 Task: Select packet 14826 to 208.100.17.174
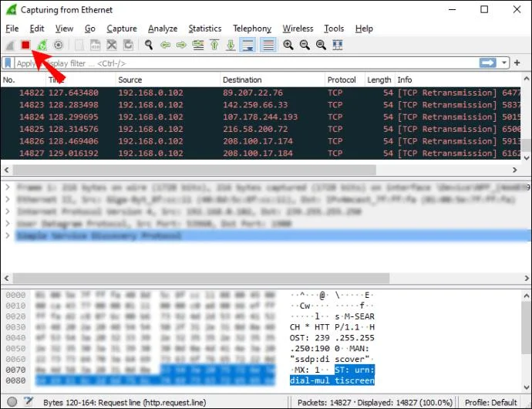point(261,141)
